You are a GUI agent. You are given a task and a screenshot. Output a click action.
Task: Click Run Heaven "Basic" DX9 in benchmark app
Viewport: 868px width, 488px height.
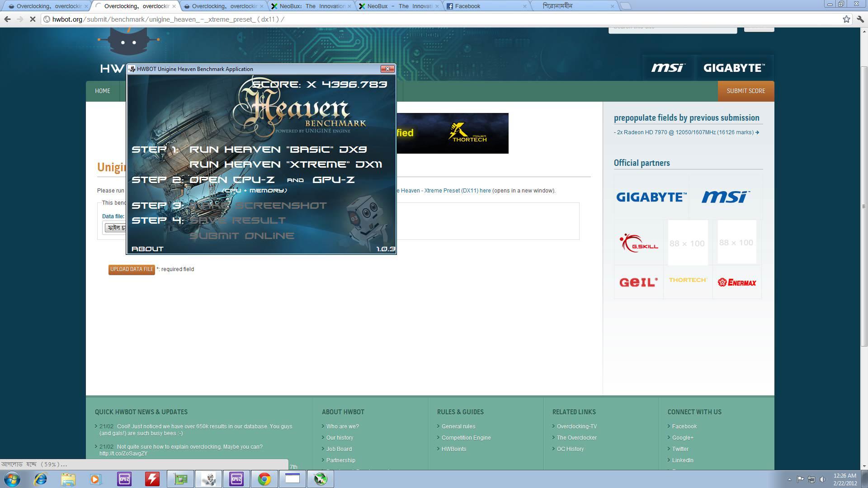tap(278, 149)
